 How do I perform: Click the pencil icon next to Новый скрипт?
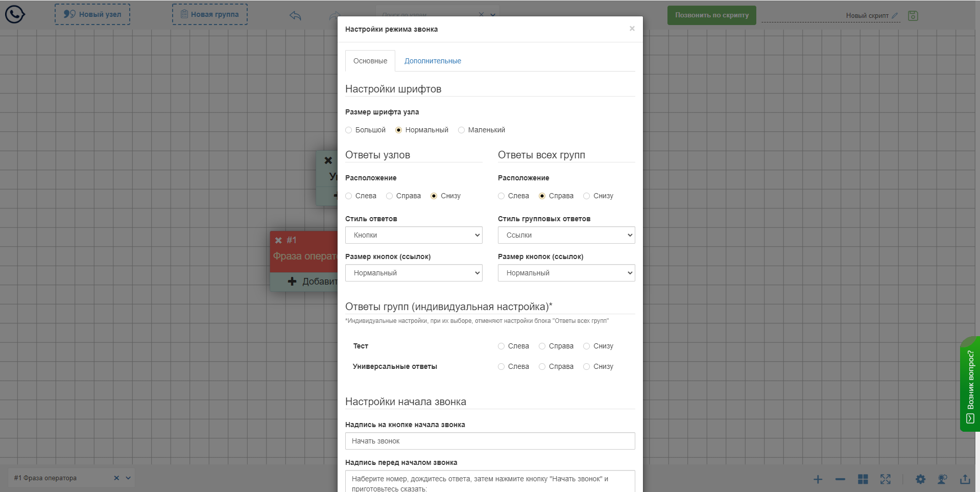click(x=895, y=16)
